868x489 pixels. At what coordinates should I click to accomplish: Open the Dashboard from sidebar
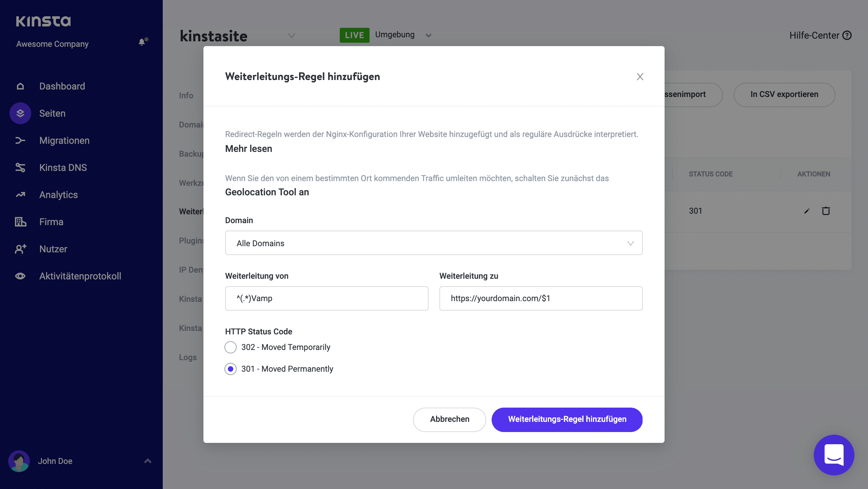coord(62,86)
